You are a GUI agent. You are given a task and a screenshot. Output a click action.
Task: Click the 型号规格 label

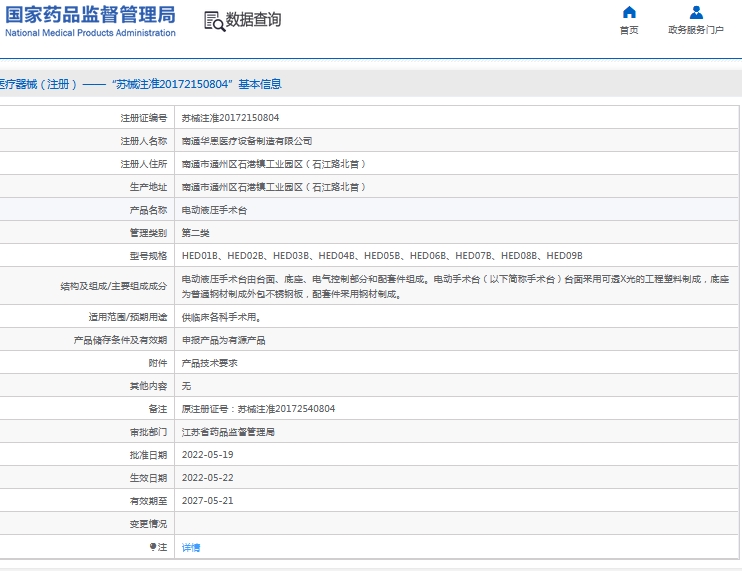click(148, 256)
